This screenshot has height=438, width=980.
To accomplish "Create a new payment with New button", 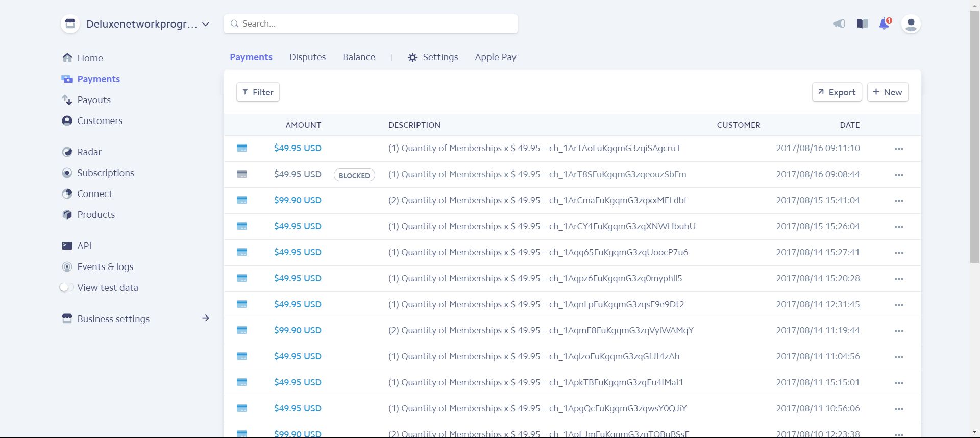I will point(887,92).
